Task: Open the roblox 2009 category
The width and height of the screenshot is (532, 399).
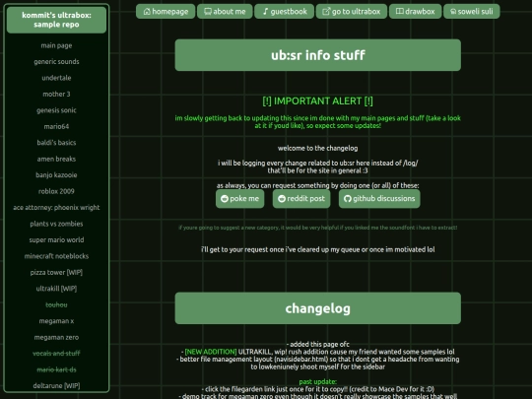Action: (56, 191)
